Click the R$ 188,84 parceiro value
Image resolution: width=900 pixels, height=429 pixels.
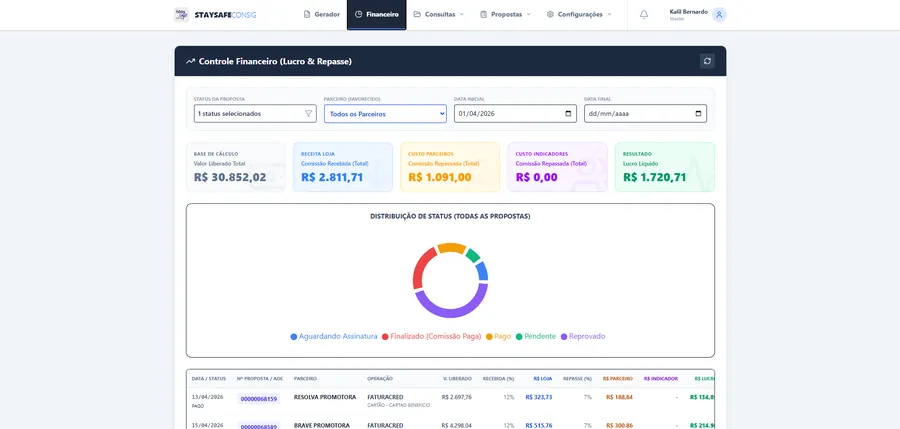click(x=619, y=397)
